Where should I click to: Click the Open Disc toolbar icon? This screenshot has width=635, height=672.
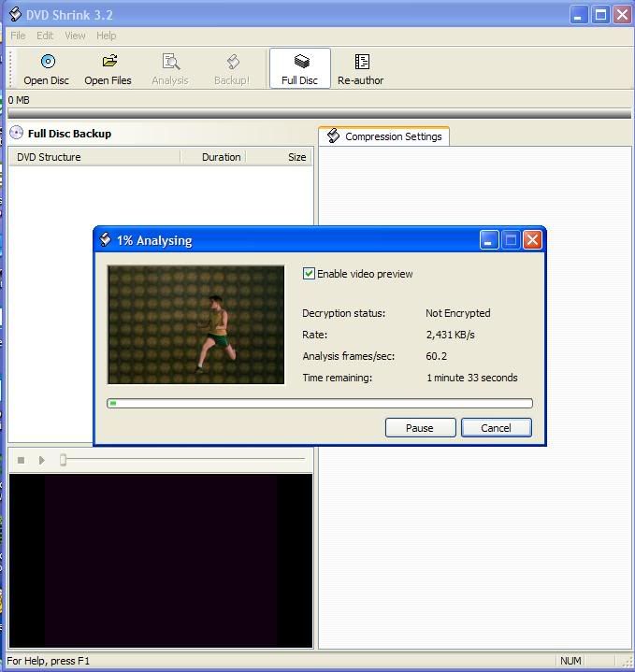coord(47,62)
